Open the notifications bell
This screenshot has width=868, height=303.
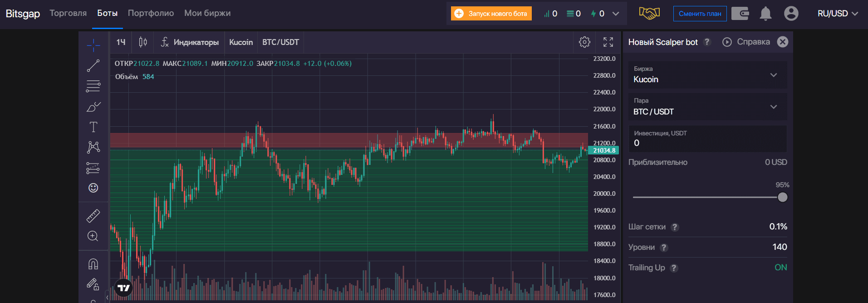tap(765, 14)
